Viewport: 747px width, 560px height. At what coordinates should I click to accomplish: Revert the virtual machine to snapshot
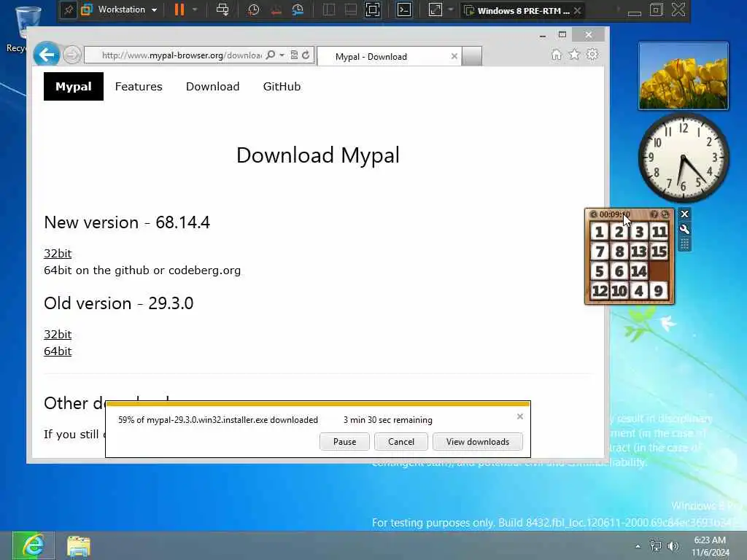[x=276, y=9]
